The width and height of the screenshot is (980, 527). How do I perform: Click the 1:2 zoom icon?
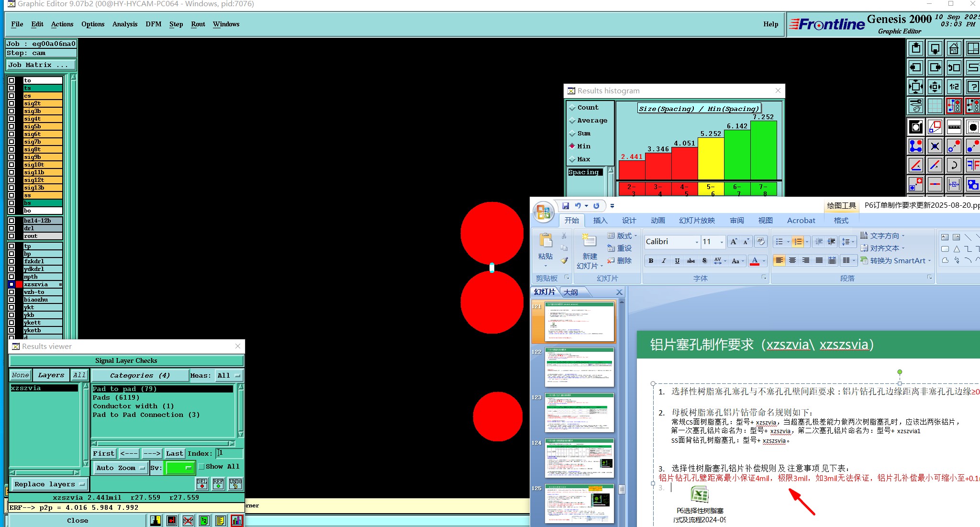click(954, 87)
